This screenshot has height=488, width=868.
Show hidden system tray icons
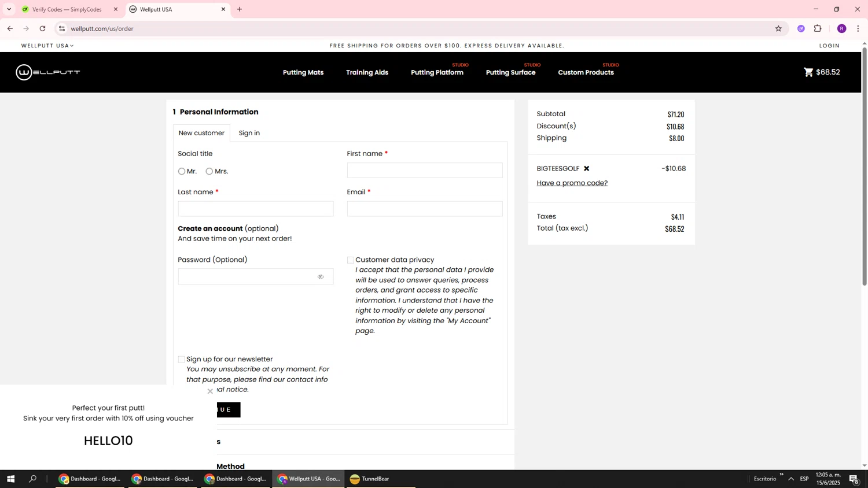(x=790, y=479)
